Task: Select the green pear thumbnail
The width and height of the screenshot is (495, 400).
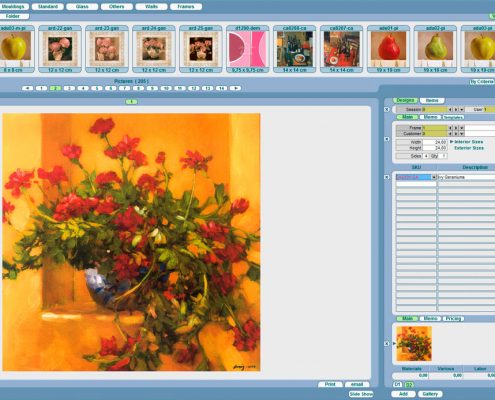Action: [436, 49]
